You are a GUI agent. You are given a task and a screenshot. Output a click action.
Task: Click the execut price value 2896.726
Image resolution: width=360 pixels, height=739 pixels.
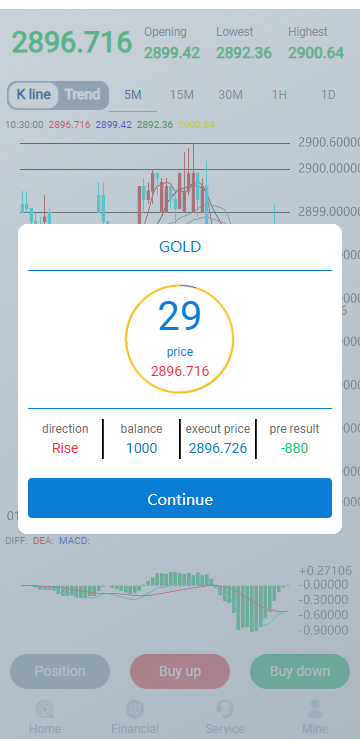(x=218, y=448)
